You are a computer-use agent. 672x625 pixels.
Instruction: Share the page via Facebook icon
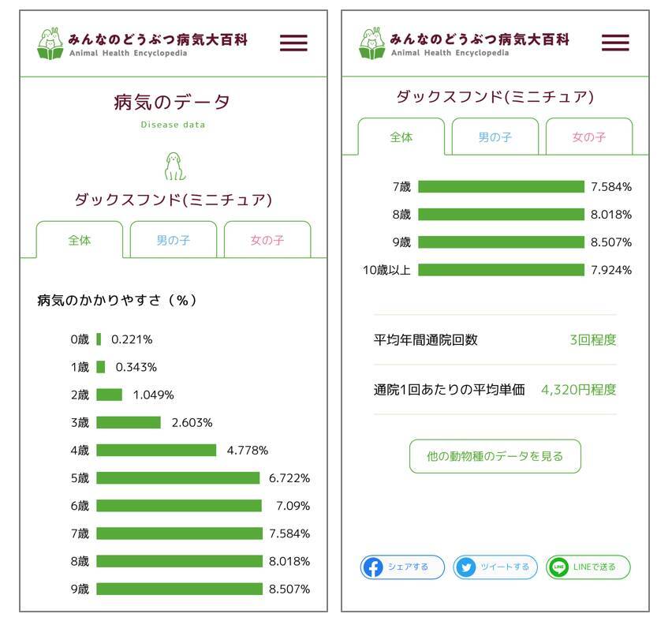point(373,567)
